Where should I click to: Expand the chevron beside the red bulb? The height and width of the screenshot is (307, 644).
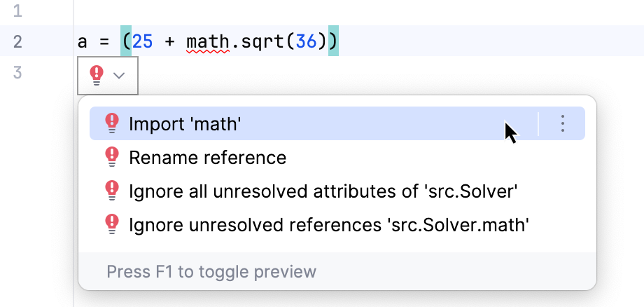(x=119, y=75)
